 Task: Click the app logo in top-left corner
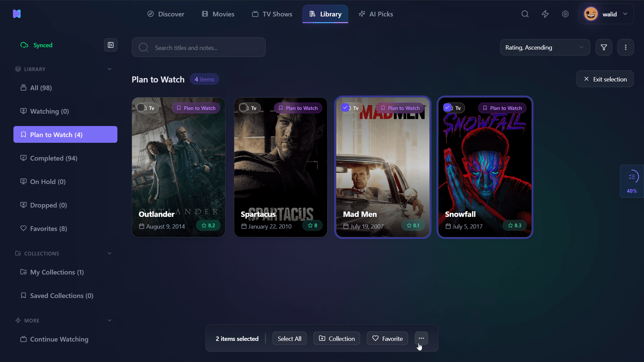tap(17, 14)
